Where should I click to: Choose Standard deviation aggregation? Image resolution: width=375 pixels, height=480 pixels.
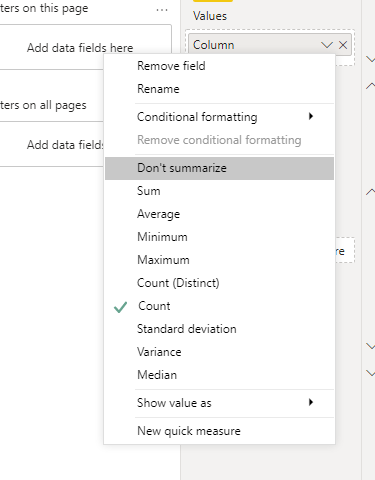click(x=219, y=329)
